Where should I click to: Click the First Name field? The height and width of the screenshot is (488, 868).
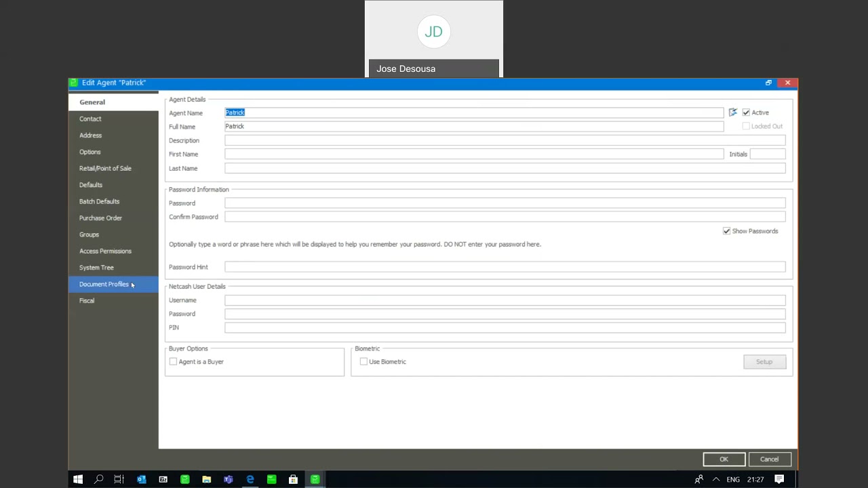point(474,154)
